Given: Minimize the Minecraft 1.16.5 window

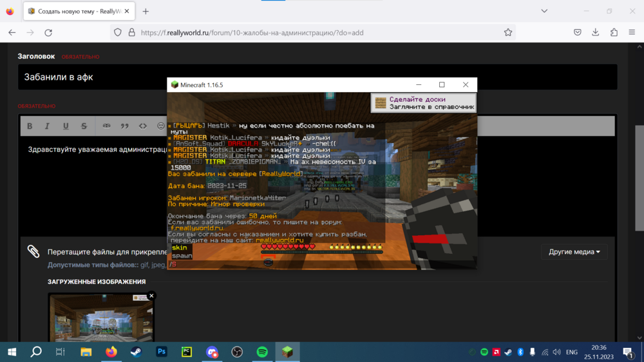Looking at the screenshot, I should (x=419, y=84).
